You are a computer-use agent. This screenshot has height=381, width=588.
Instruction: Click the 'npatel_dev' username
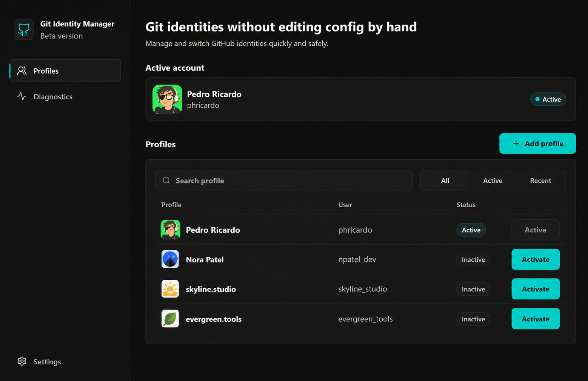[357, 259]
